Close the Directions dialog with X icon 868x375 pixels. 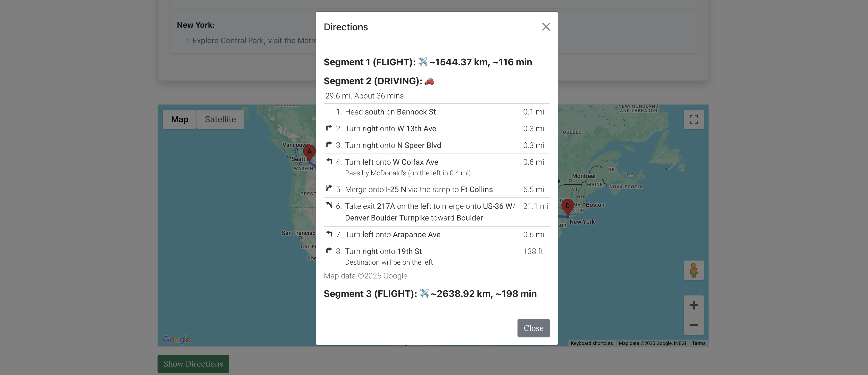(546, 27)
